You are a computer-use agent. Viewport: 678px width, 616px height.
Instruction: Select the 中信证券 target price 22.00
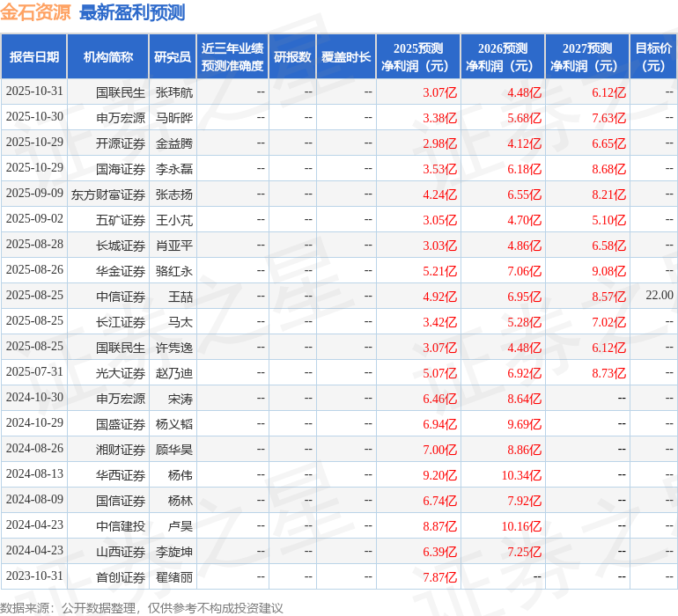pos(659,296)
